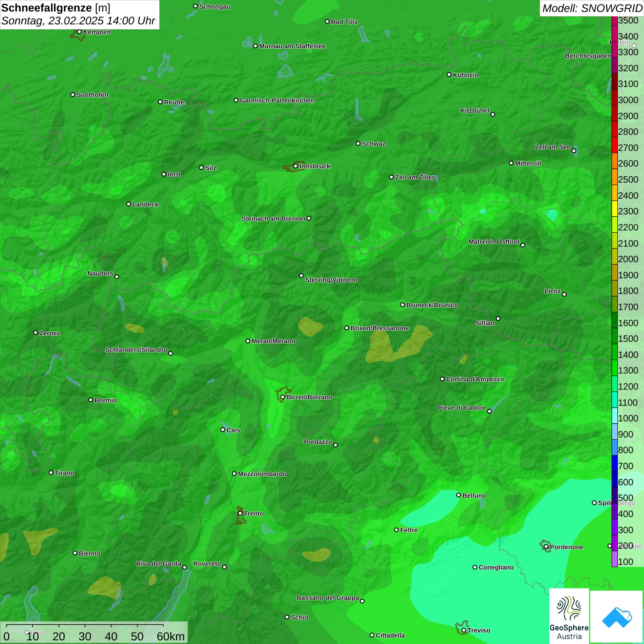Click the Mittersill label
644x644 pixels.
(x=528, y=163)
